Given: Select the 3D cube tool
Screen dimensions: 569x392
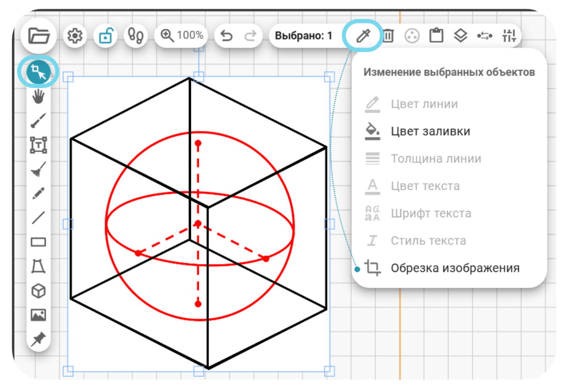Looking at the screenshot, I should click(x=39, y=291).
